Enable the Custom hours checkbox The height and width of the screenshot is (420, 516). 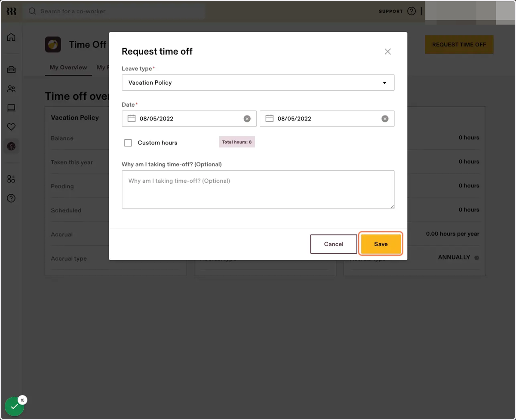(x=128, y=143)
